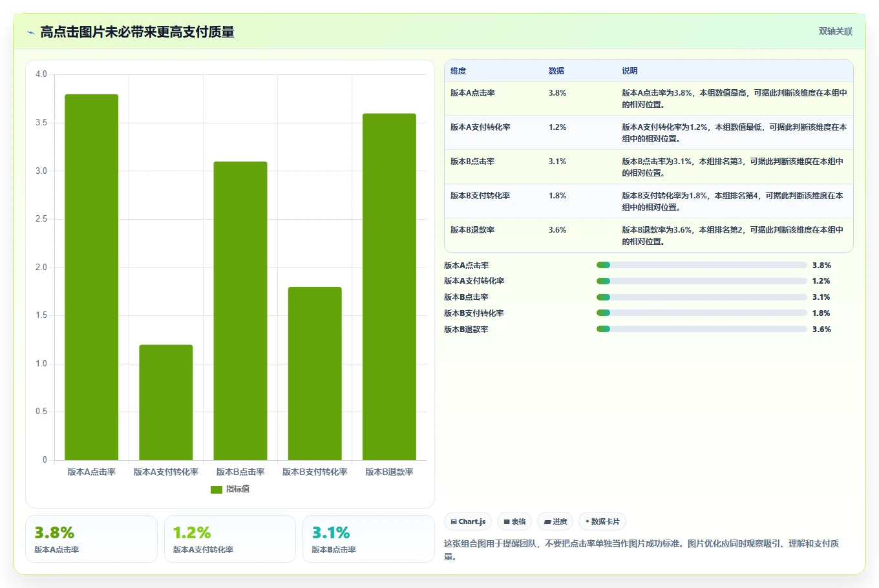This screenshot has width=879, height=588.
Task: Select the 进度 tag chip
Action: point(555,521)
